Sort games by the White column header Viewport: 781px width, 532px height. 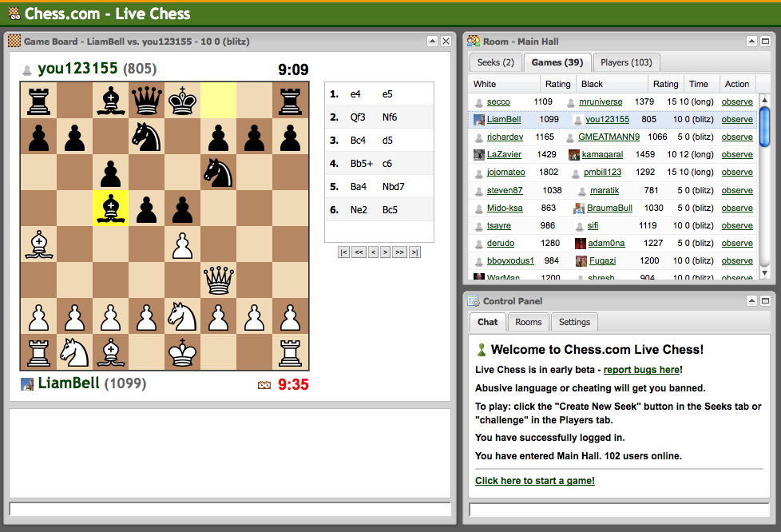coord(504,84)
